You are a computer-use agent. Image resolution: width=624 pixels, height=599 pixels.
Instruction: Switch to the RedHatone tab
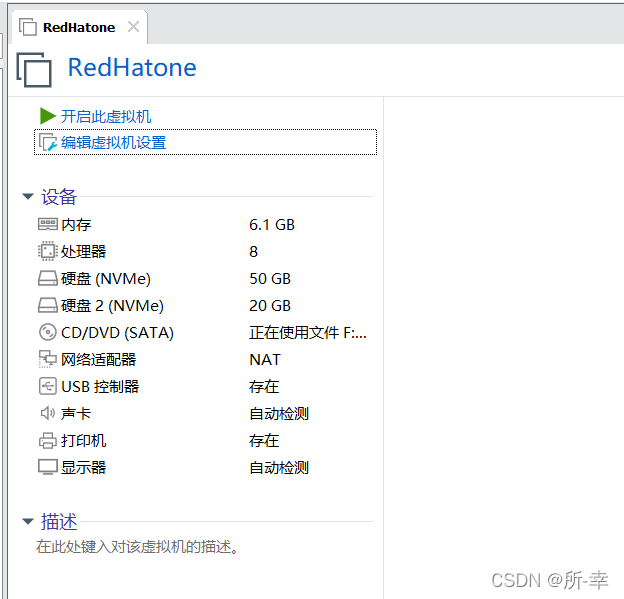click(79, 27)
